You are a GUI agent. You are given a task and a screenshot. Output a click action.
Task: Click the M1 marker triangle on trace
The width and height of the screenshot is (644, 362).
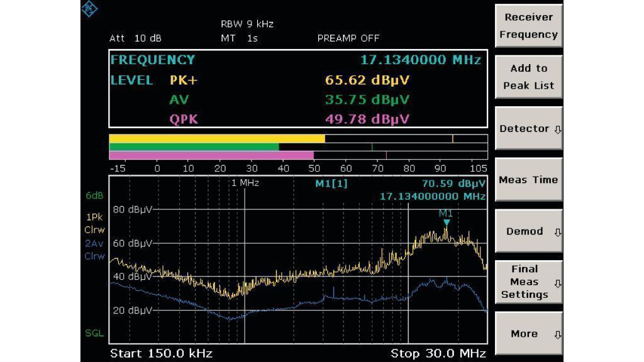(x=446, y=222)
